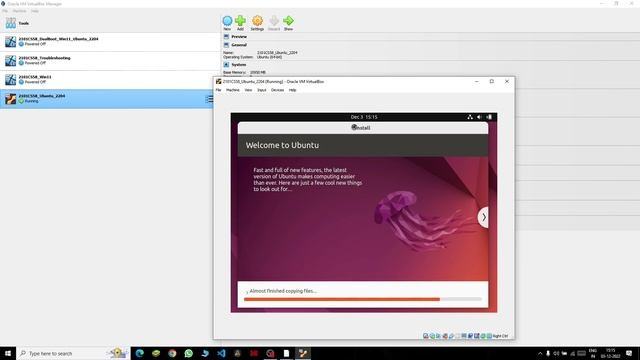Image resolution: width=640 pixels, height=360 pixels.
Task: Click the Ubuntu installation progress bar
Action: [362, 299]
